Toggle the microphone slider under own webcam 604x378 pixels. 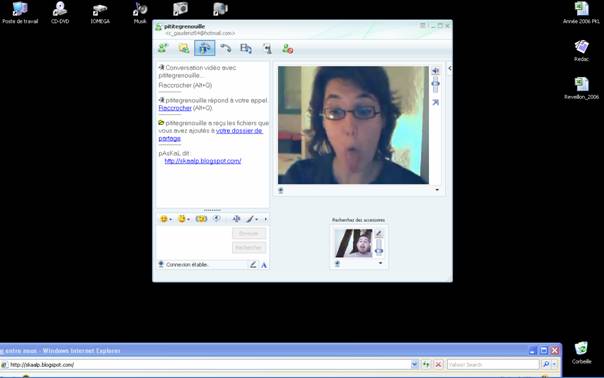[379, 247]
